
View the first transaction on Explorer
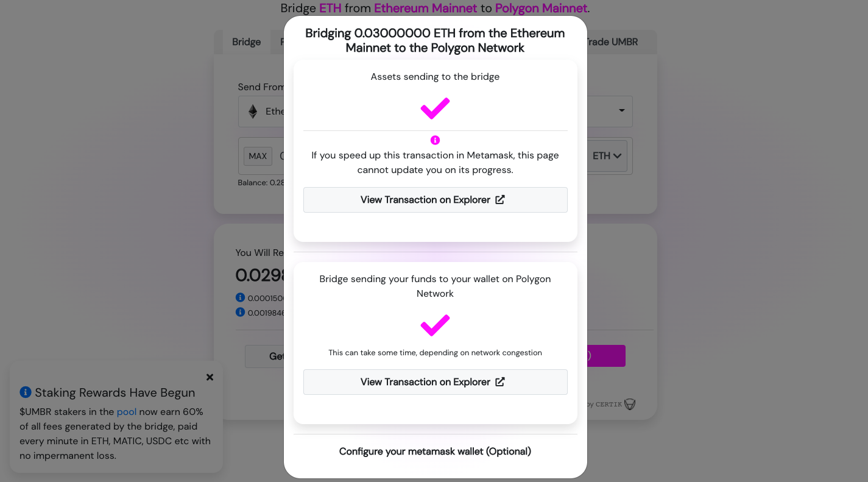(x=435, y=200)
